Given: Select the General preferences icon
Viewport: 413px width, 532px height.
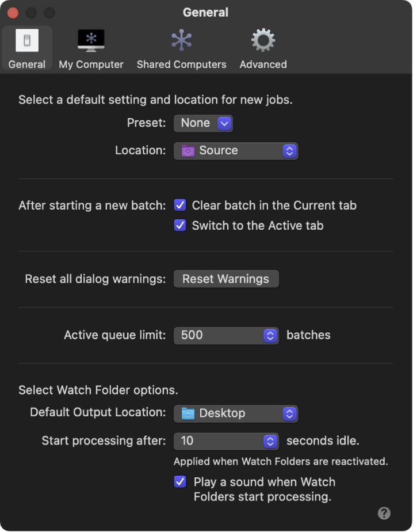Looking at the screenshot, I should point(26,40).
